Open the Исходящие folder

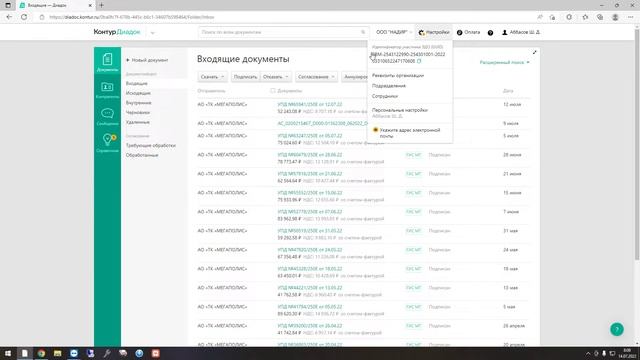[138, 93]
